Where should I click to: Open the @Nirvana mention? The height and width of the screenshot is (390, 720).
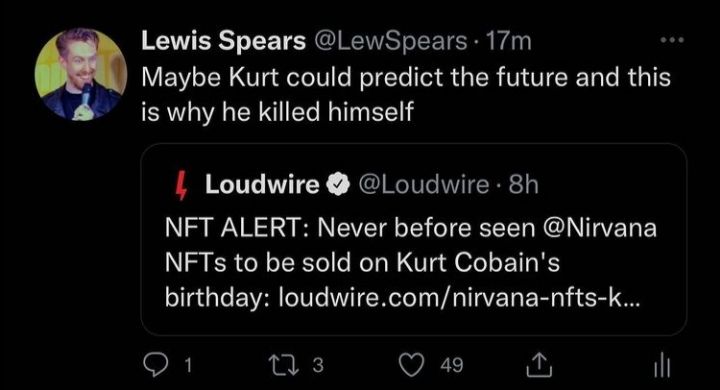pyautogui.click(x=600, y=228)
